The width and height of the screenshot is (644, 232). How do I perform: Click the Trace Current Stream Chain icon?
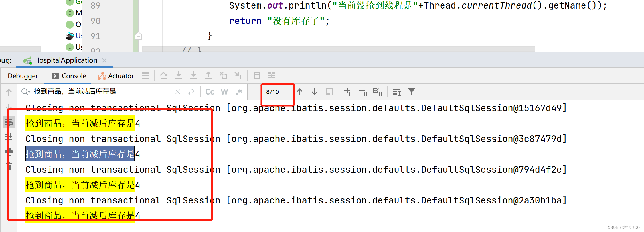272,76
